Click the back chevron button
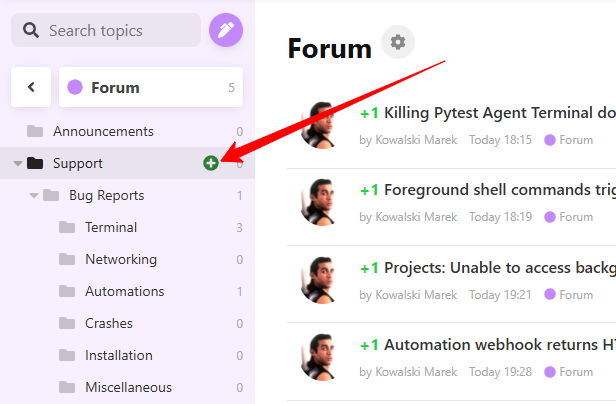This screenshot has width=616, height=404. [x=31, y=87]
